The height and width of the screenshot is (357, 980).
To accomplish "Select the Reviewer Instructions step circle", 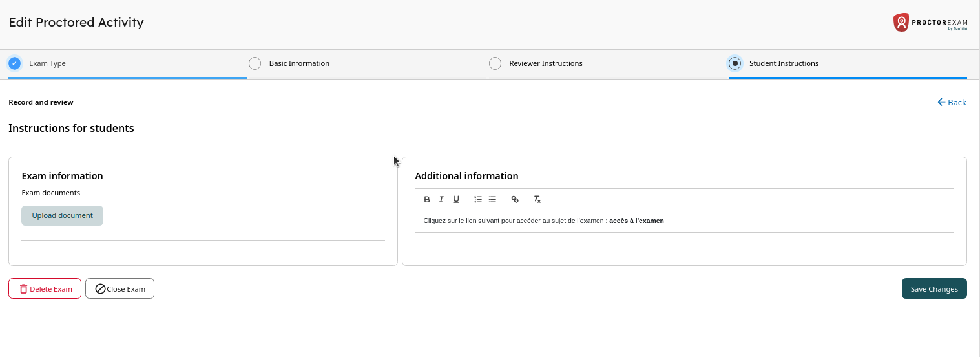I will 495,63.
